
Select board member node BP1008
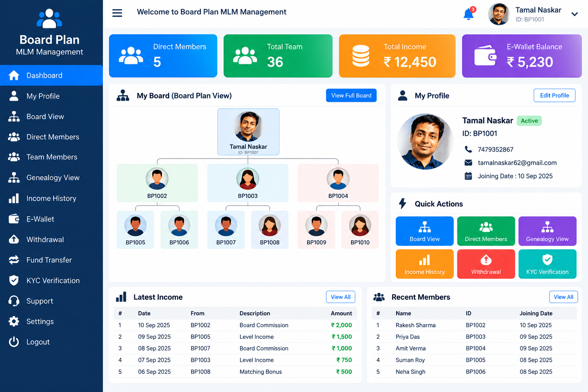pos(270,230)
